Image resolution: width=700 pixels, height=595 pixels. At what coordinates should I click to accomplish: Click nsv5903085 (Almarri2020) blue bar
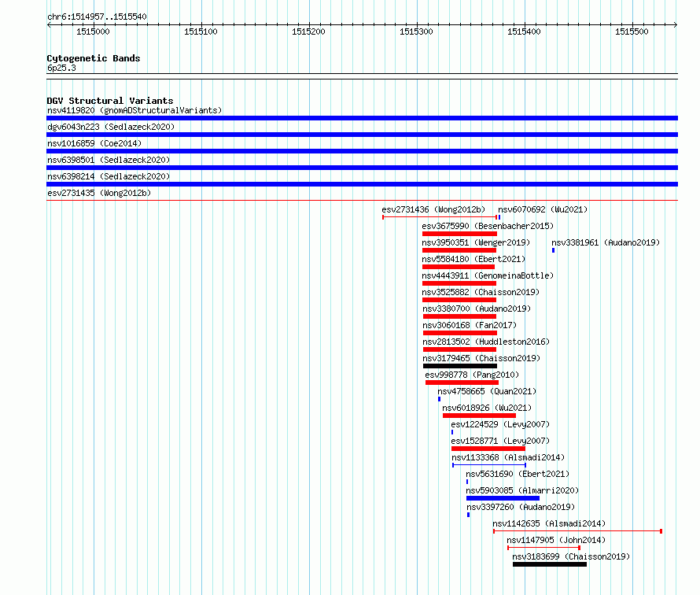[503, 498]
